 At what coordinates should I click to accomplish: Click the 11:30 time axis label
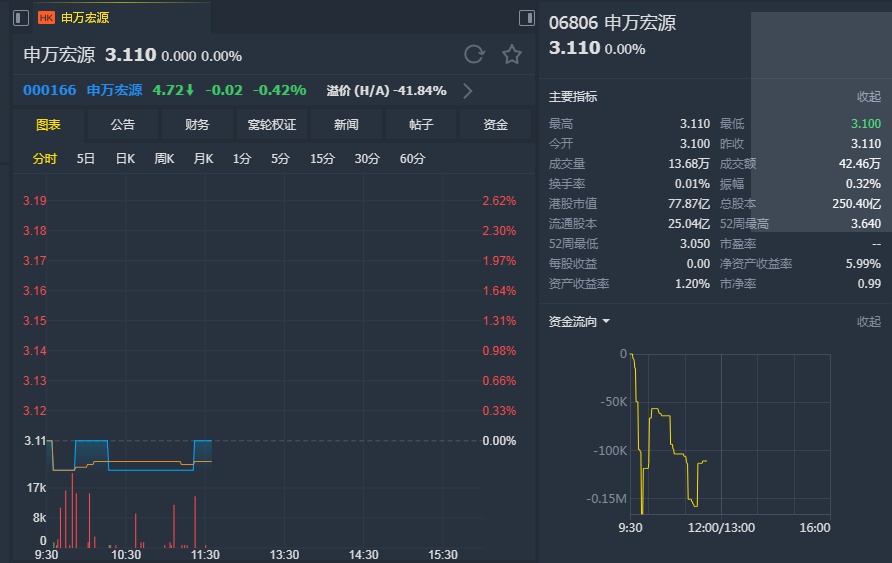[x=205, y=554]
